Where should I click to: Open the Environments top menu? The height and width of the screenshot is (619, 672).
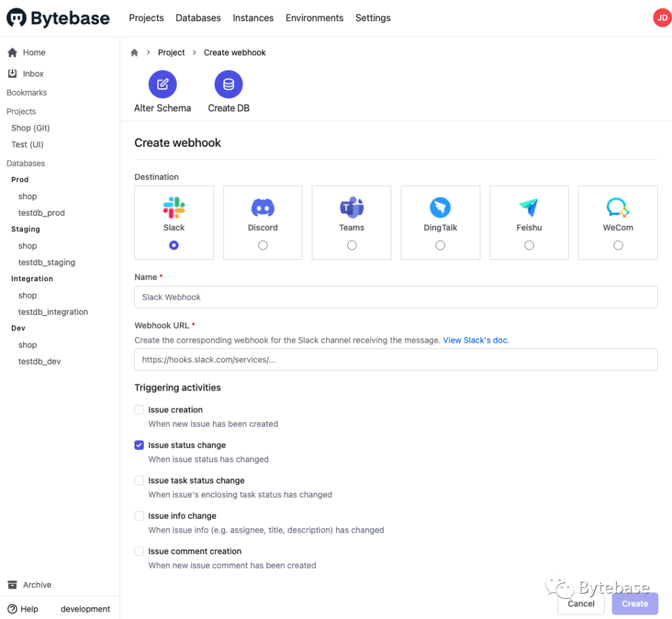314,18
